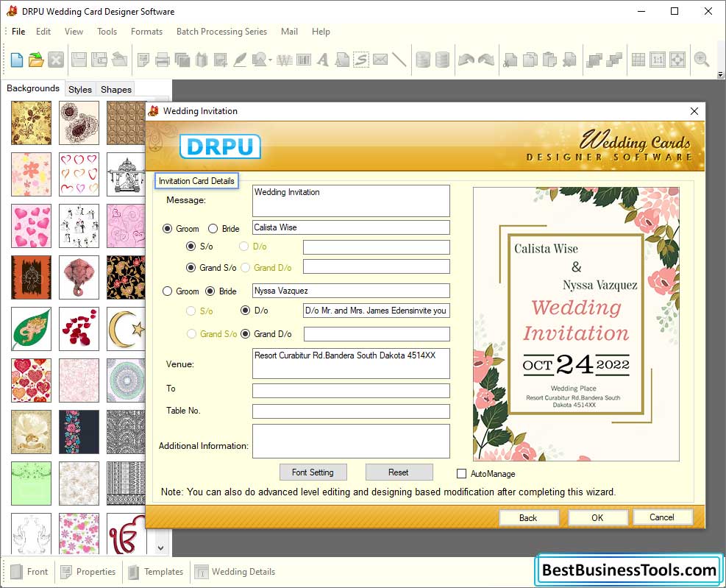Select Bride radio for Nyssa Vazquez row

click(210, 291)
